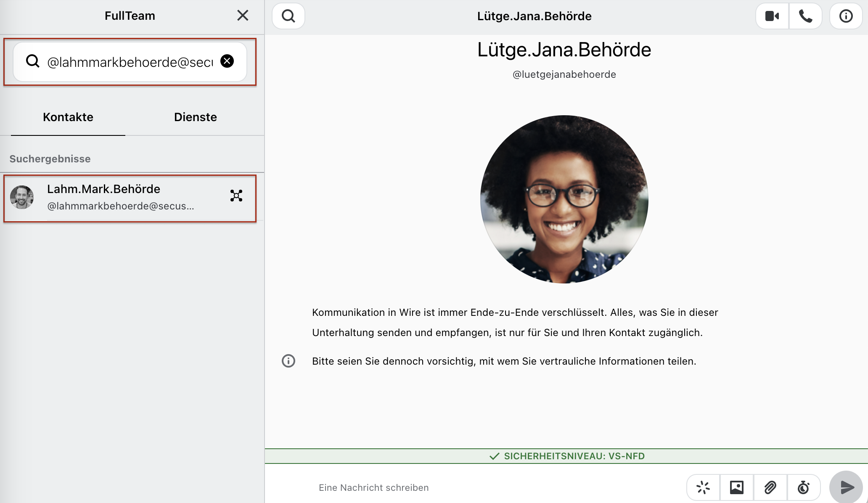Open search in conversation
This screenshot has width=868, height=503.
pyautogui.click(x=288, y=16)
